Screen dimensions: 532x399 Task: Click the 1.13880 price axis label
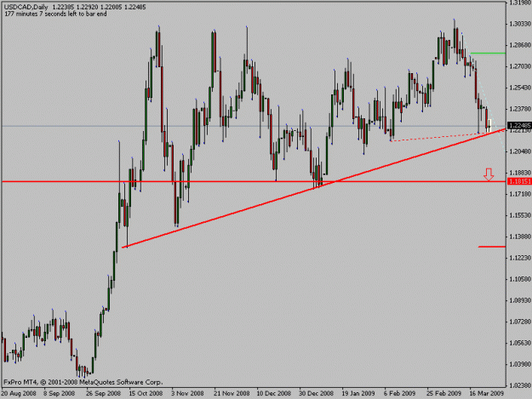pos(520,237)
